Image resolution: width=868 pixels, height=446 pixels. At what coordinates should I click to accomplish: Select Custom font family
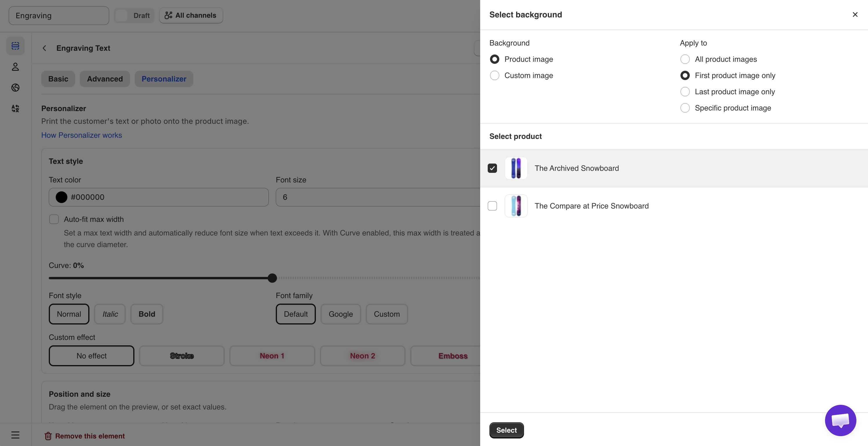click(x=387, y=314)
